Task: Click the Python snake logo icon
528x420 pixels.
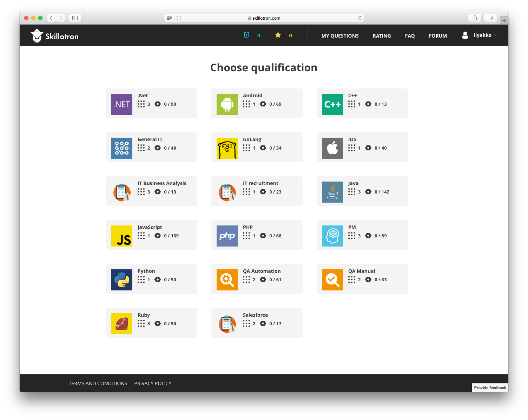Action: [x=121, y=280]
